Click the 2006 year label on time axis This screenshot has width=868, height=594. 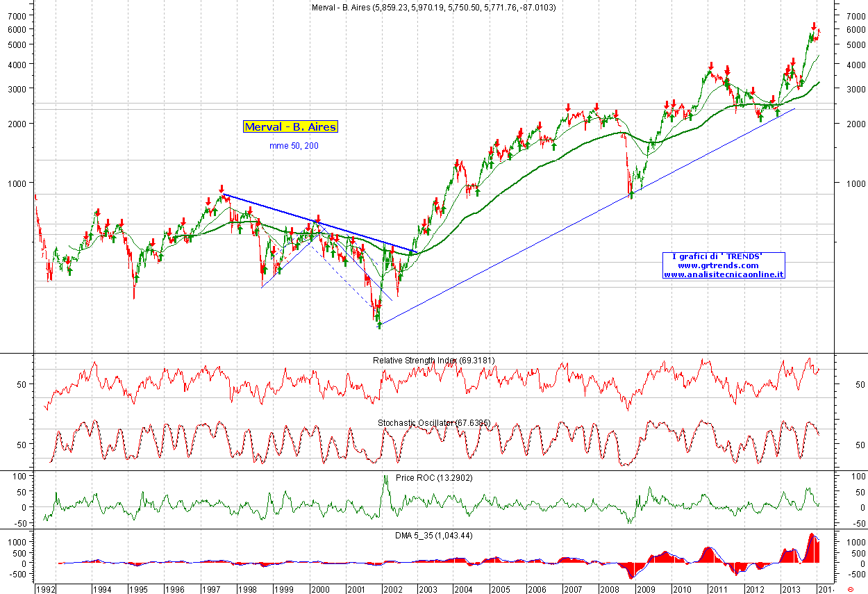pos(537,589)
